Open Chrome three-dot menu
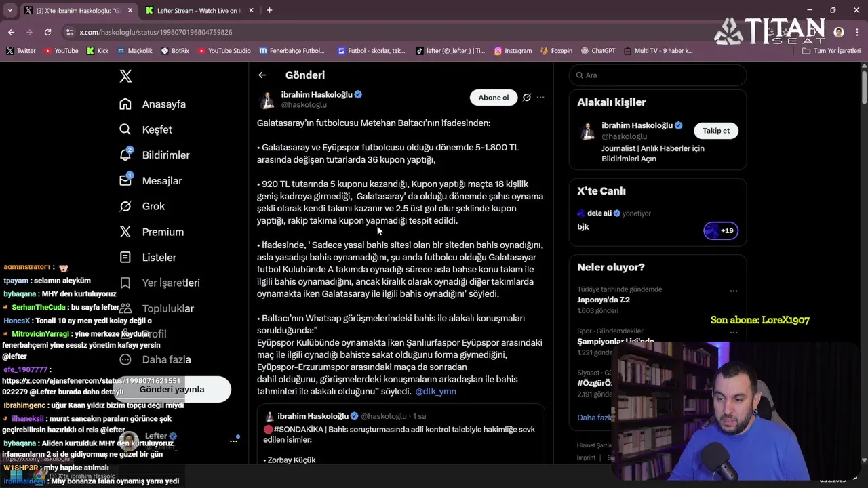 pyautogui.click(x=856, y=32)
